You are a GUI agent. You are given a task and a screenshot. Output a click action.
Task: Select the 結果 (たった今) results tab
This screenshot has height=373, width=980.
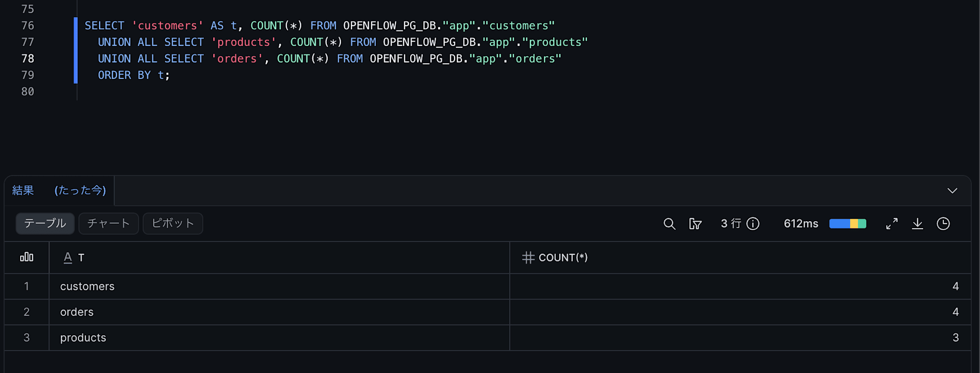click(x=59, y=190)
